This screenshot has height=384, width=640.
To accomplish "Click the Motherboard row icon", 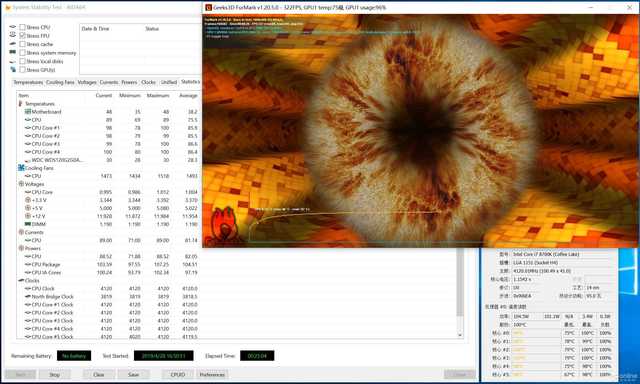I will 28,111.
